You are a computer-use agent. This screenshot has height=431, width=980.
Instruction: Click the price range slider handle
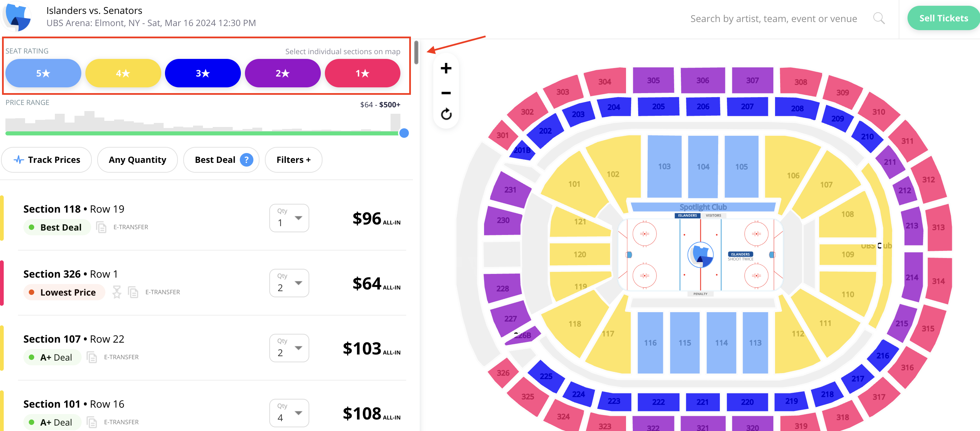404,133
